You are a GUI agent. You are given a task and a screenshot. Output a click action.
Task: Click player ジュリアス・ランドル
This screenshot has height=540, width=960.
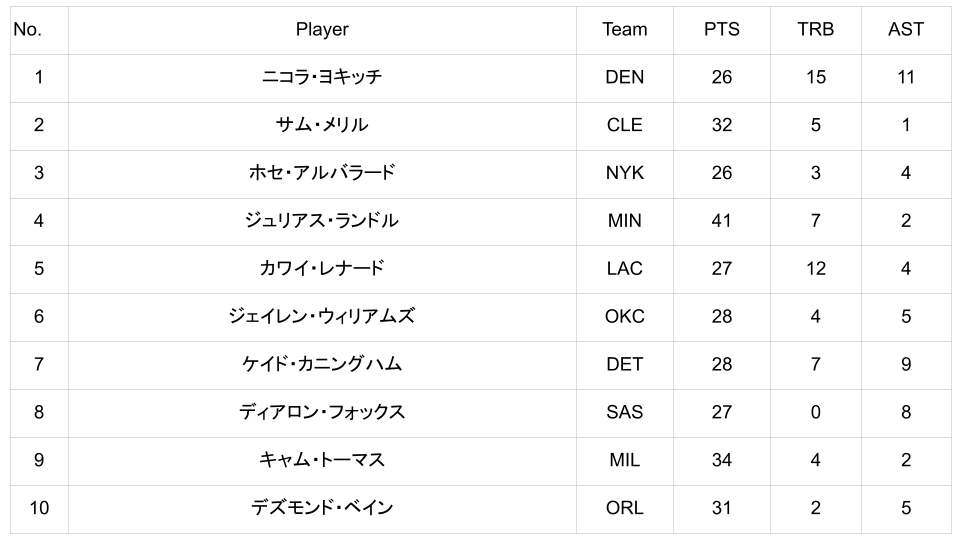[322, 221]
